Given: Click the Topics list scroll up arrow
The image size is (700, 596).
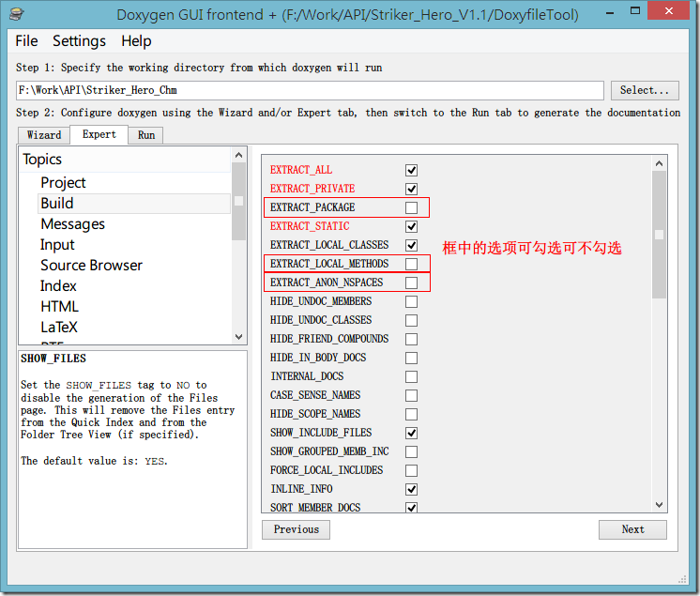Looking at the screenshot, I should (238, 155).
